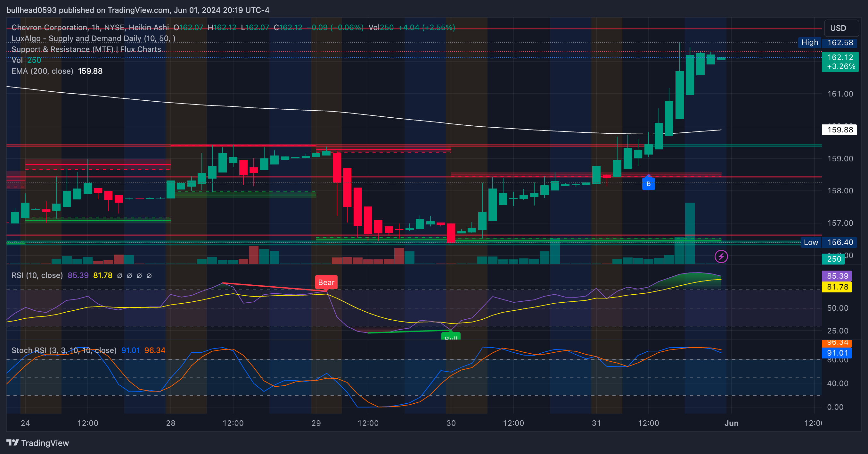Click the 159.00 price axis tick
This screenshot has width=868, height=454.
click(x=840, y=158)
